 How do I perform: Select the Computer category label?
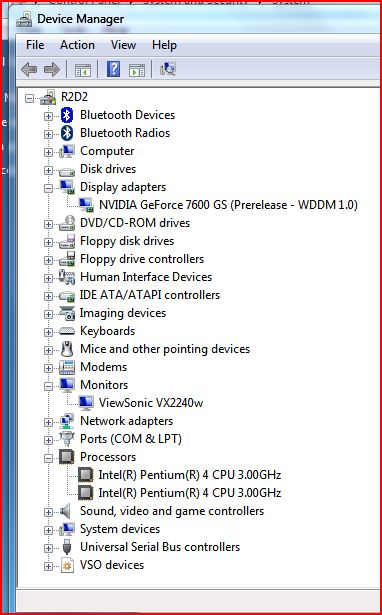[107, 151]
